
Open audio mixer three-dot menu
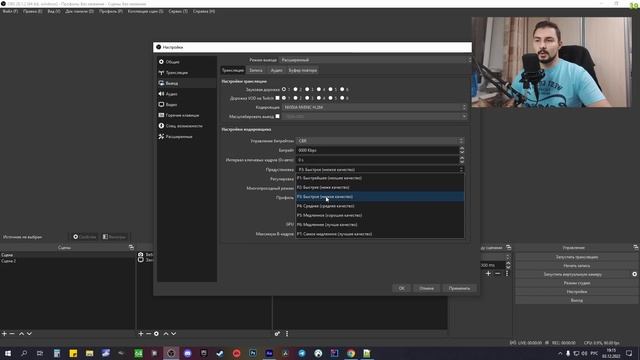(x=287, y=333)
